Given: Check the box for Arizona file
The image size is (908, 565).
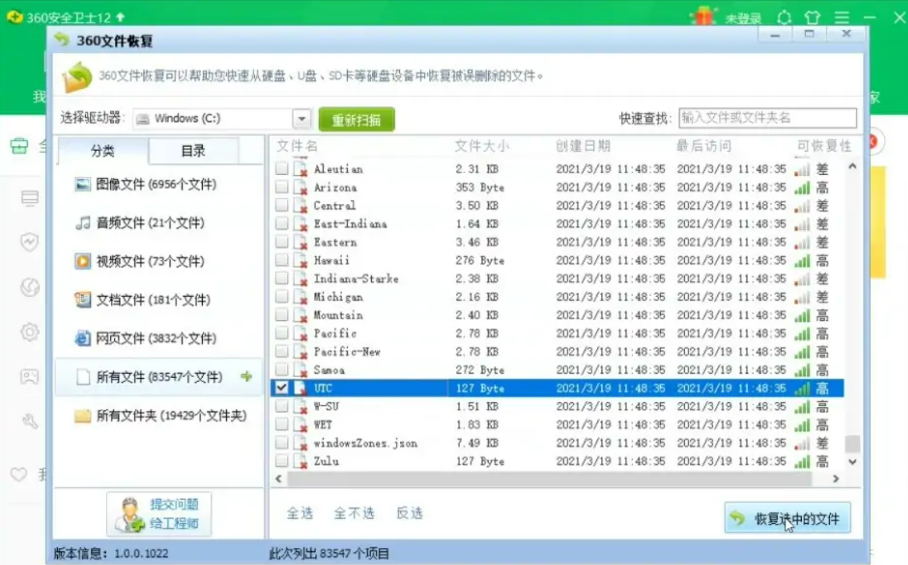Looking at the screenshot, I should (x=281, y=187).
